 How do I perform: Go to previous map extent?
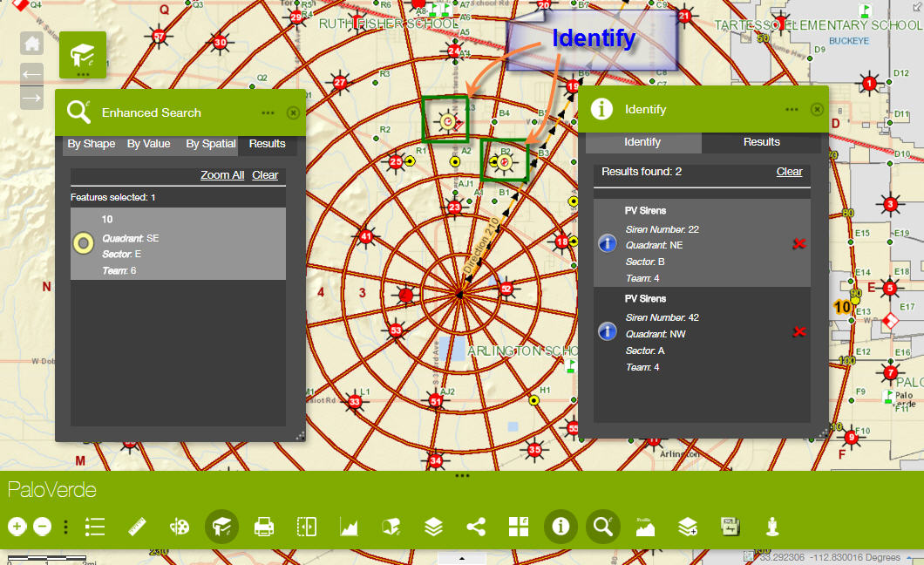pyautogui.click(x=32, y=74)
